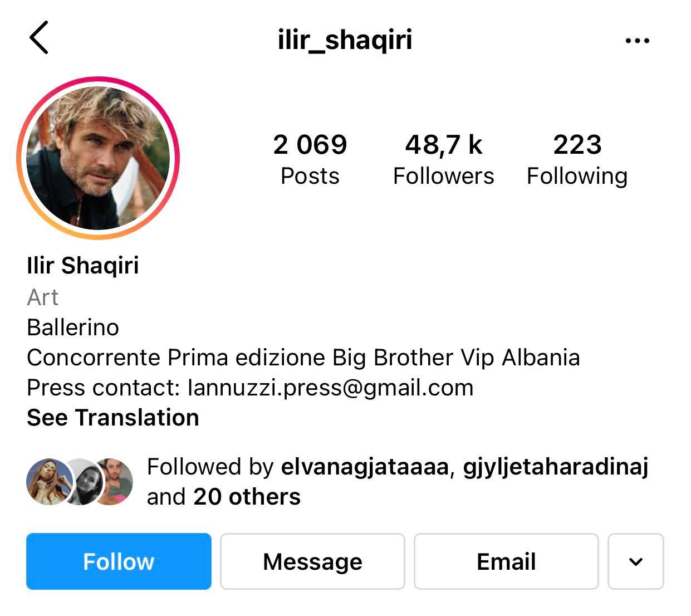Tap the middle mutual follower avatar
This screenshot has width=691, height=616.
tap(80, 482)
